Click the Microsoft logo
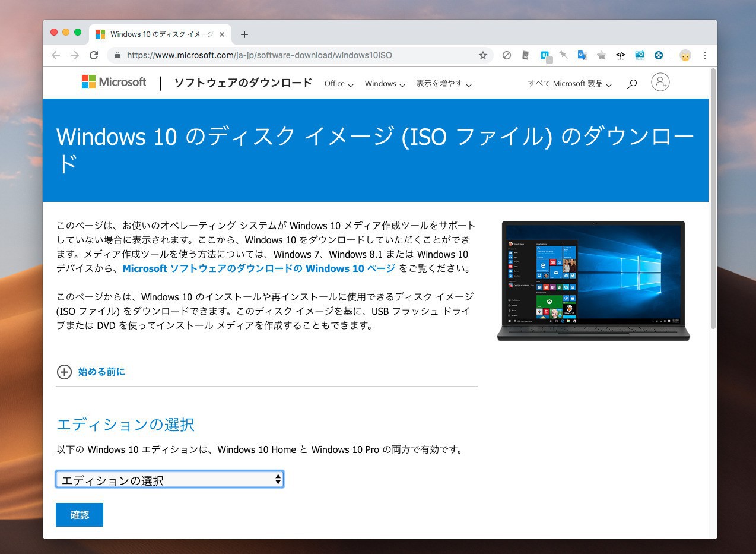 coord(114,82)
